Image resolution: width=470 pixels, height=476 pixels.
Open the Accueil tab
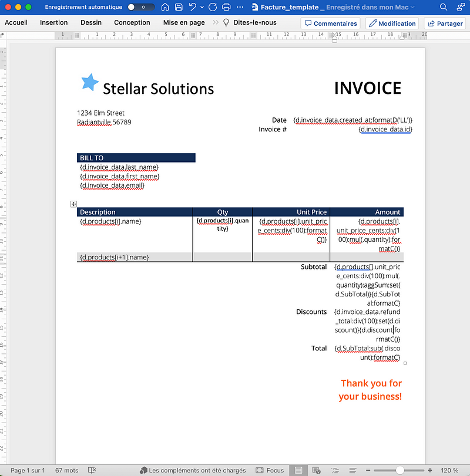click(x=16, y=22)
